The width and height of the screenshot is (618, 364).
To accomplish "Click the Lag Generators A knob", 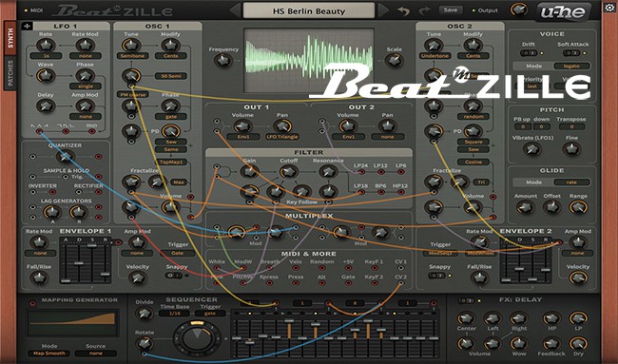I will tap(52, 212).
